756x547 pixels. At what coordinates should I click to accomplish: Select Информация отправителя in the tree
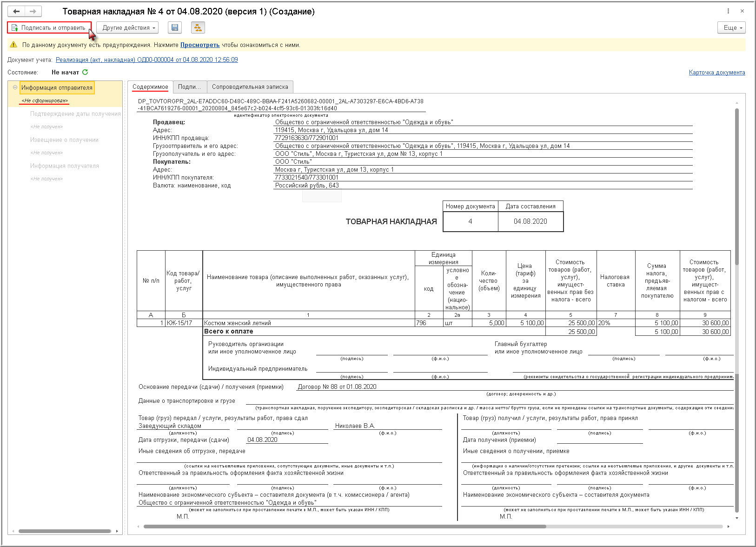[x=57, y=88]
